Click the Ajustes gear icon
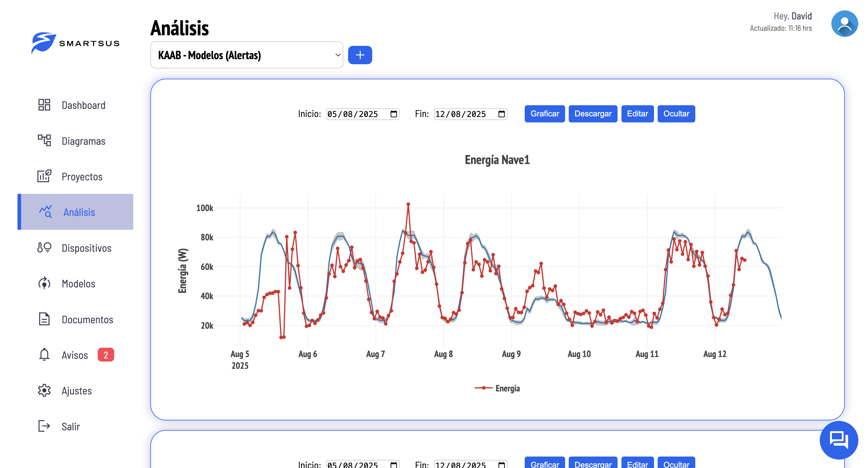868x468 pixels. [x=44, y=391]
